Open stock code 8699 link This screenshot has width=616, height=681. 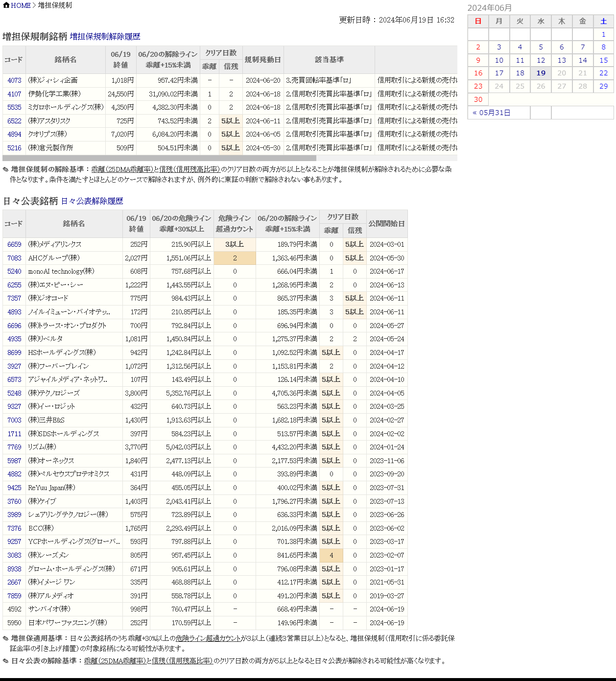click(14, 352)
